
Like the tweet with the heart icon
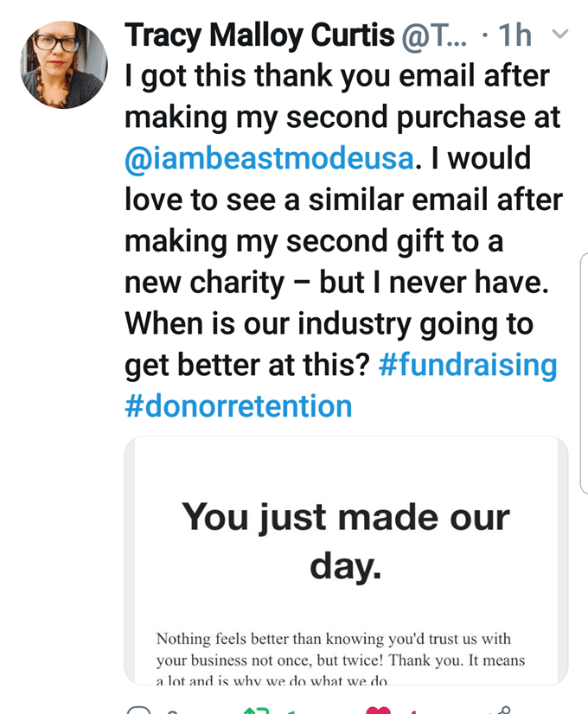pos(378,711)
